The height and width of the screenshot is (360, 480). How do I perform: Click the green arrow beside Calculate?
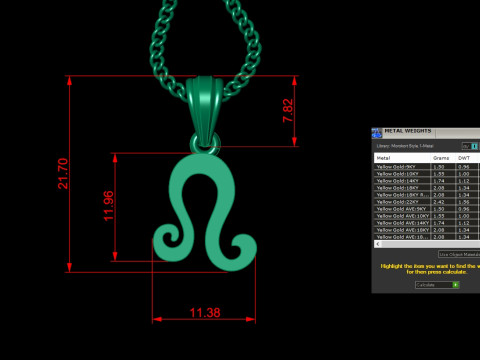[455, 285]
